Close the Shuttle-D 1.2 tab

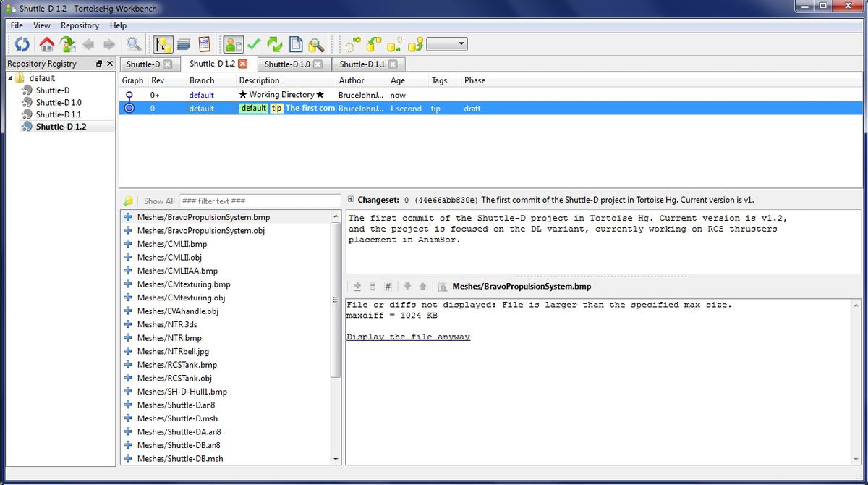(x=243, y=64)
